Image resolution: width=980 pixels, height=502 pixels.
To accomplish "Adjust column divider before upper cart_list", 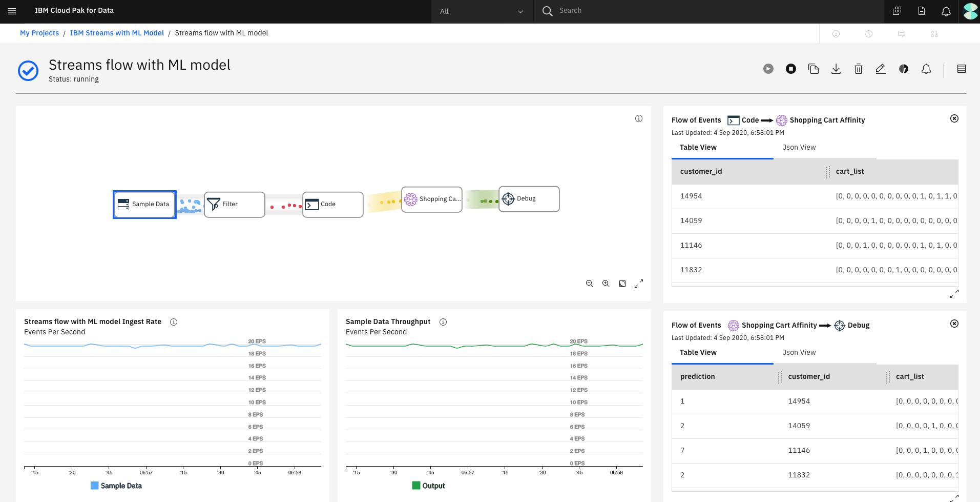I will (x=828, y=172).
